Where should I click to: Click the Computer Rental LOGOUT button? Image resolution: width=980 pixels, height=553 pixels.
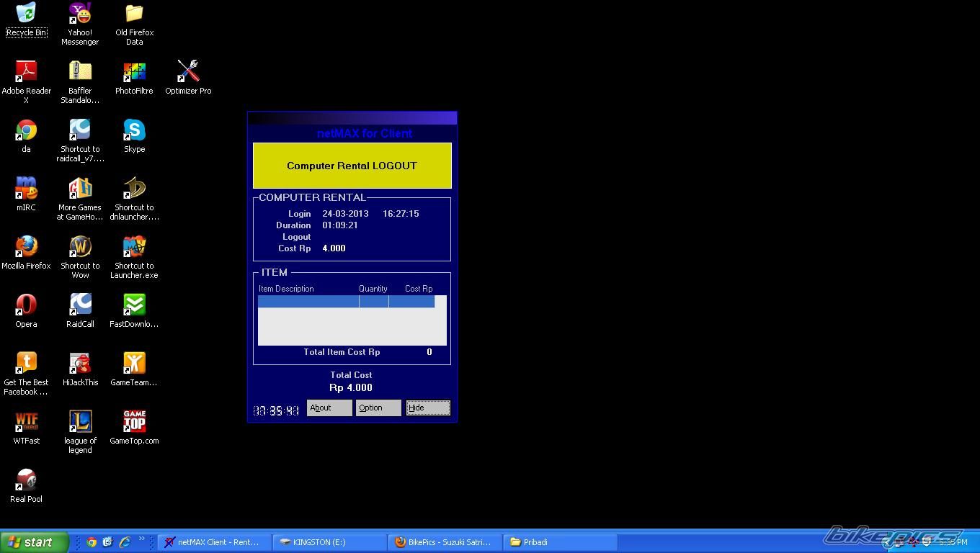(352, 166)
